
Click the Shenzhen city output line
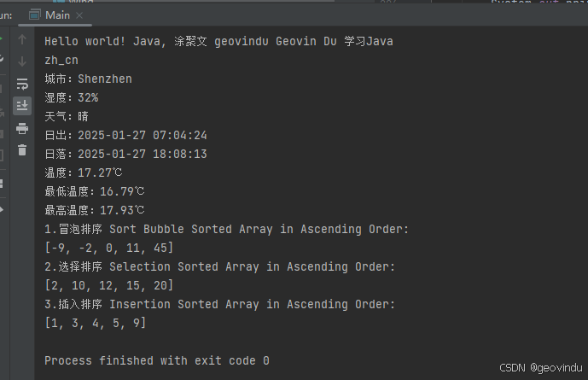coord(88,79)
